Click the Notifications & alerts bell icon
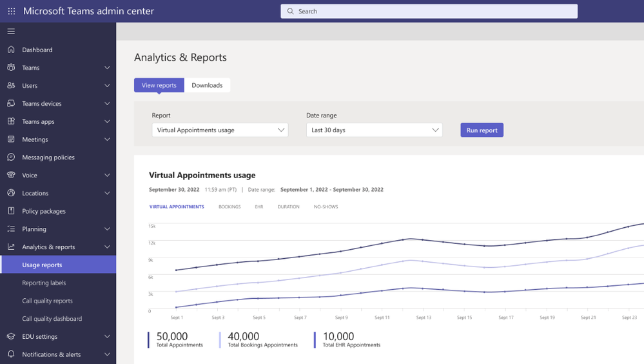 click(11, 354)
